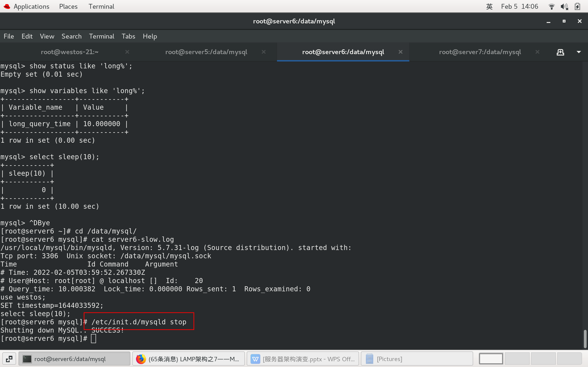
Task: Open a new terminal tab
Action: [560, 52]
